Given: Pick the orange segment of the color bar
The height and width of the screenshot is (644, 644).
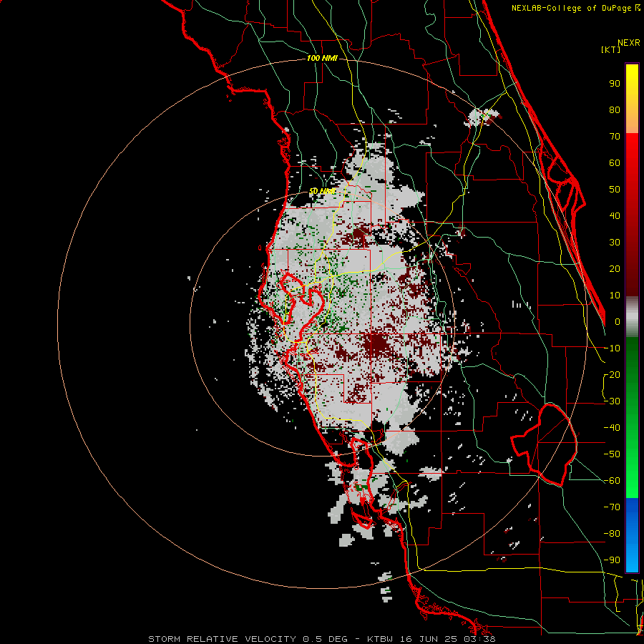Looking at the screenshot, I should point(632,121).
